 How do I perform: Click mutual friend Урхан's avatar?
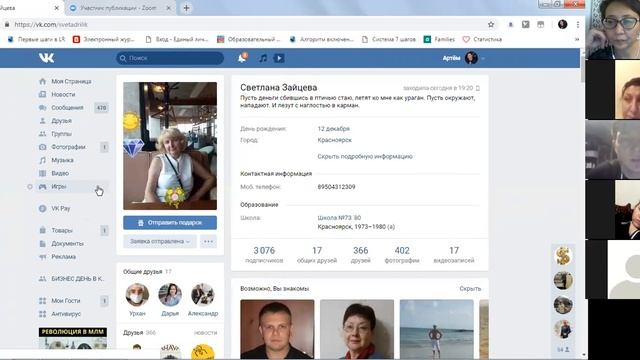pyautogui.click(x=137, y=295)
